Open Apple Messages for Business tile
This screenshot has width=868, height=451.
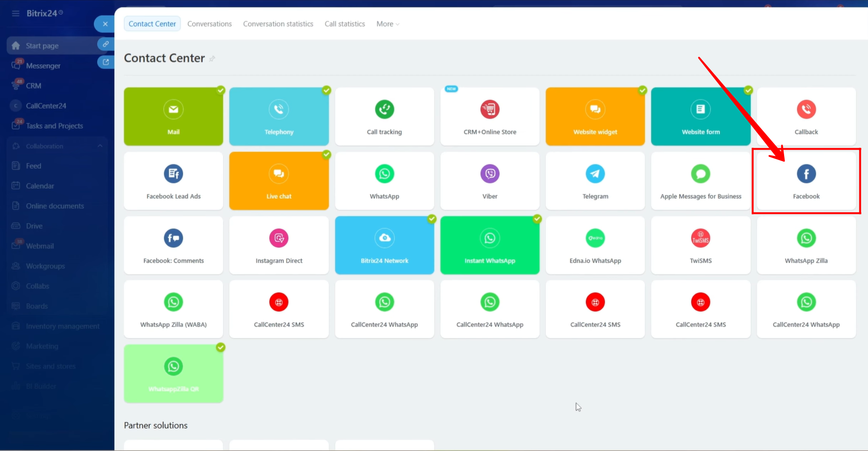pyautogui.click(x=700, y=181)
